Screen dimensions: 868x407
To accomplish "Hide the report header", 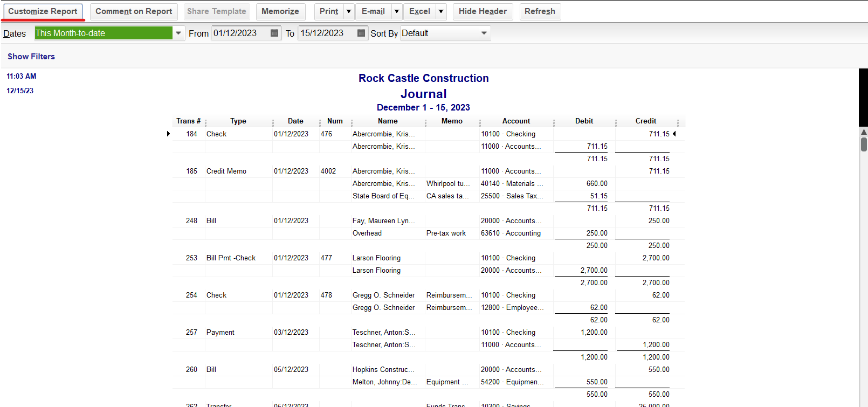I will [x=483, y=11].
